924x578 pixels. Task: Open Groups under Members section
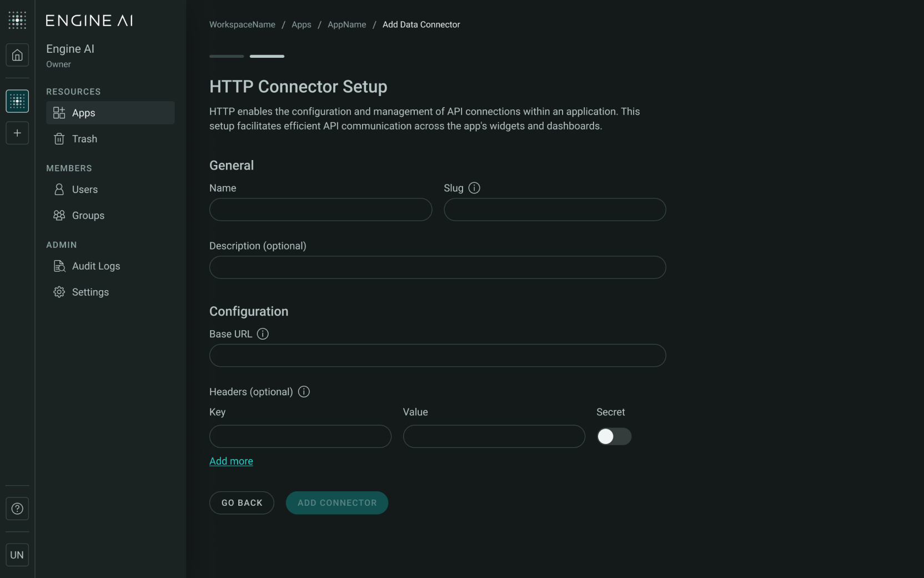[89, 216]
